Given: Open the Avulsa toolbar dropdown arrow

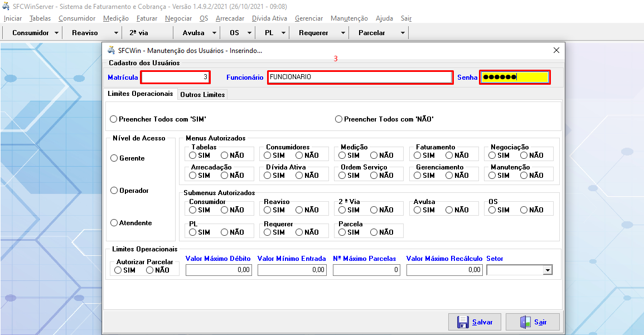Looking at the screenshot, I should (214, 33).
